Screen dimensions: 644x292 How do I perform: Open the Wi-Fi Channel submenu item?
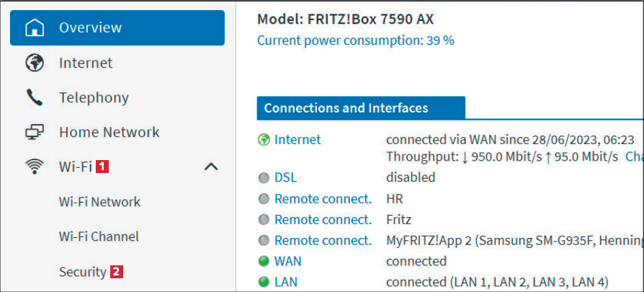tap(99, 236)
